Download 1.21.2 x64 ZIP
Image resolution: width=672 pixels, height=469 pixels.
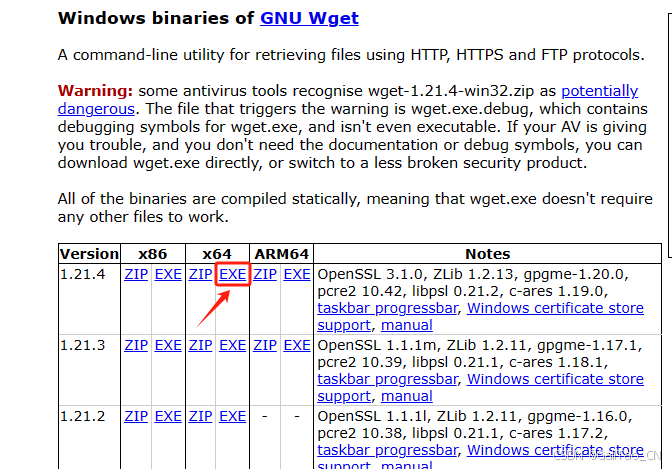tap(200, 417)
